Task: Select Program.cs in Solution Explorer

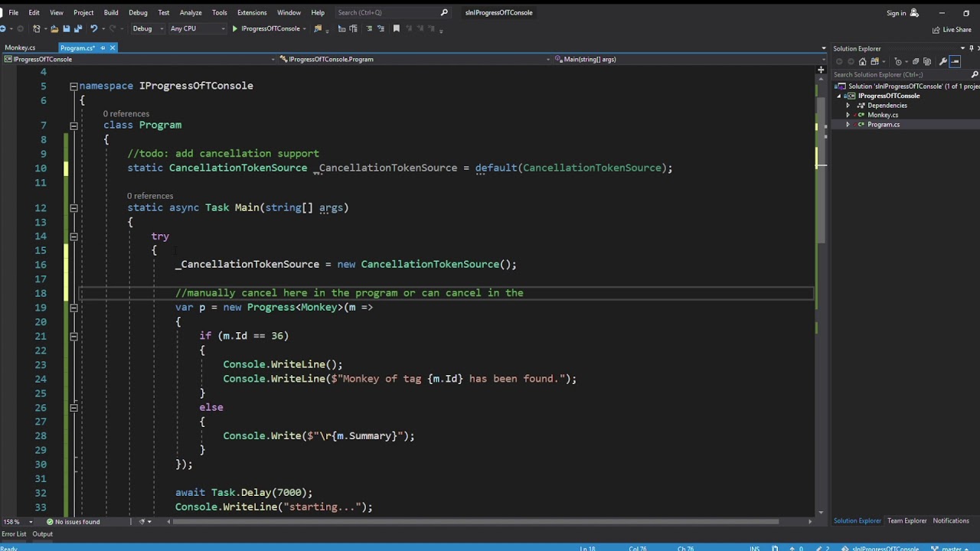Action: click(884, 124)
